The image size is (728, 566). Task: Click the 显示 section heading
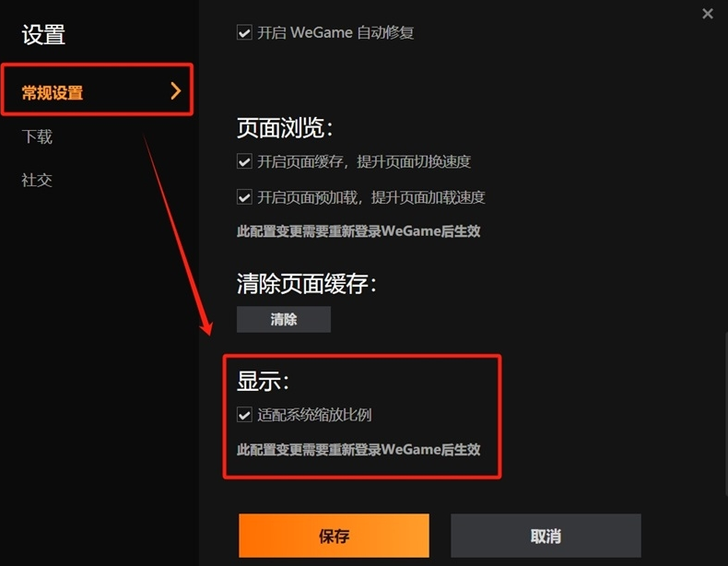tap(263, 381)
